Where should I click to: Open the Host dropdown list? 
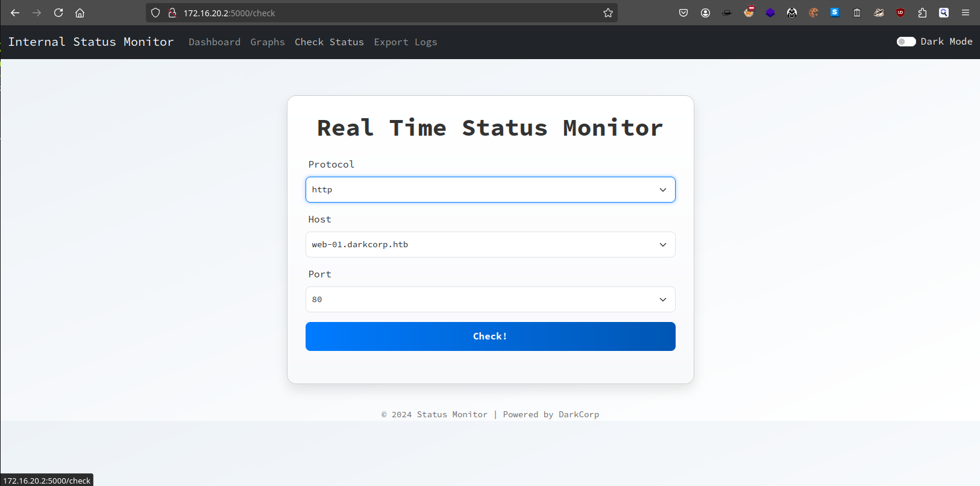coord(490,245)
